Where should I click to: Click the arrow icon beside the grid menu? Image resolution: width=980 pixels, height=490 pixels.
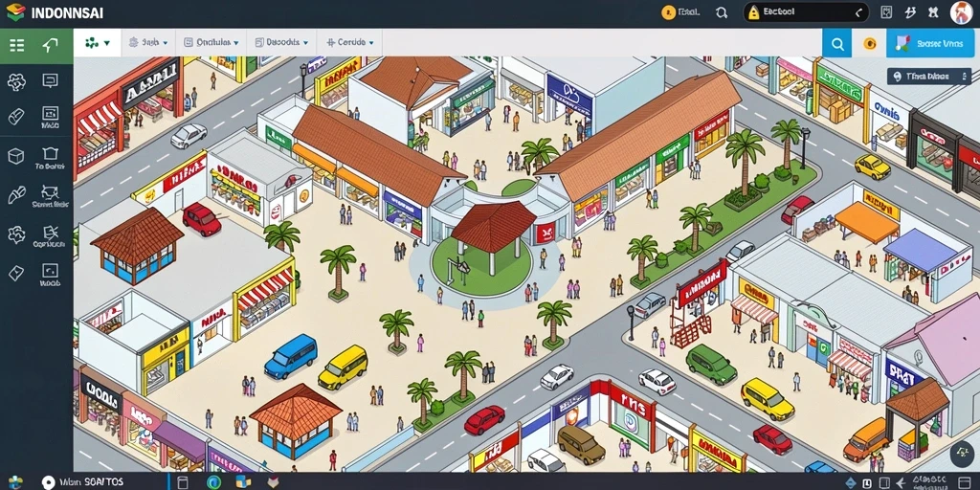point(50,45)
